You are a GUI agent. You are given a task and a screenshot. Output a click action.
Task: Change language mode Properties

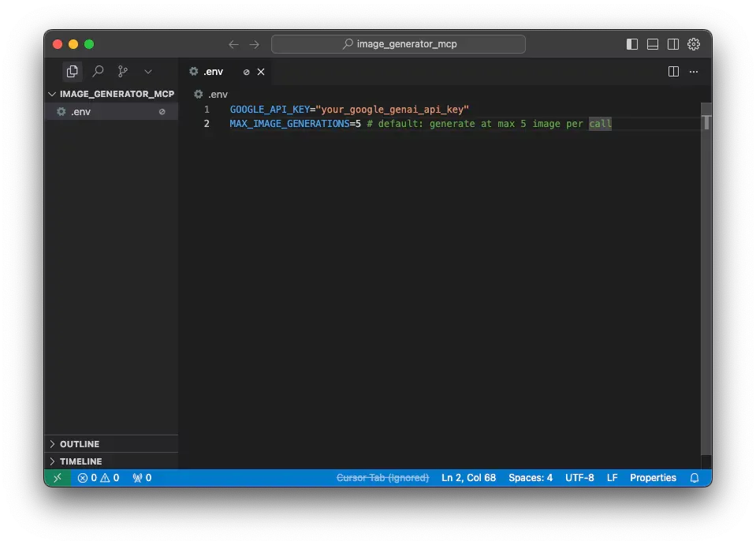point(653,477)
